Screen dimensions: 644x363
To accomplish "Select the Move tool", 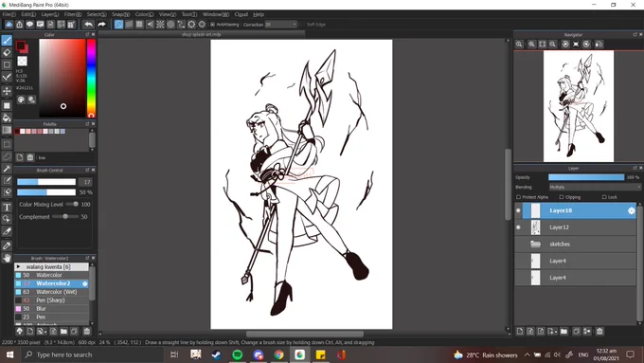I will (7, 91).
